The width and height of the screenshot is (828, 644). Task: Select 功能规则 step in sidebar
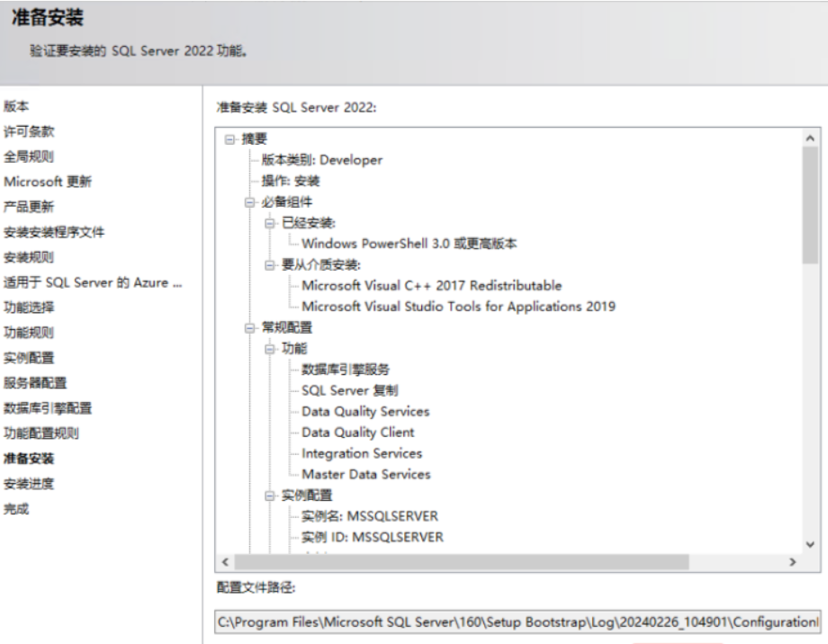pos(29,333)
